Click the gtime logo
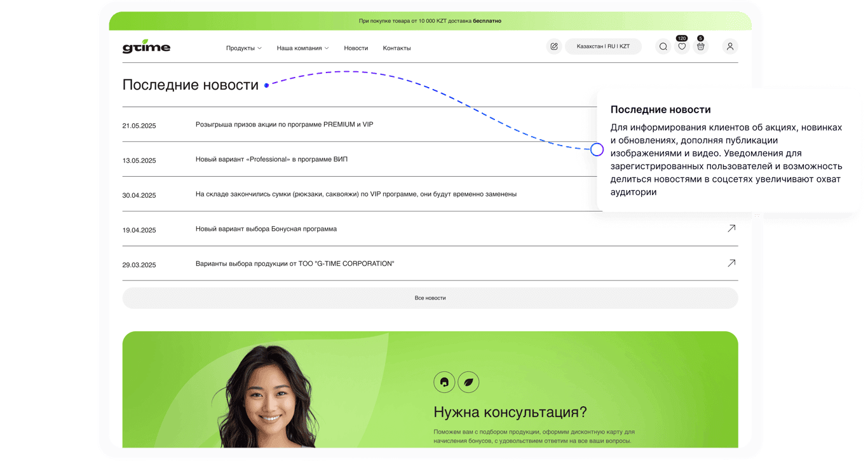The image size is (868, 466). (x=146, y=46)
